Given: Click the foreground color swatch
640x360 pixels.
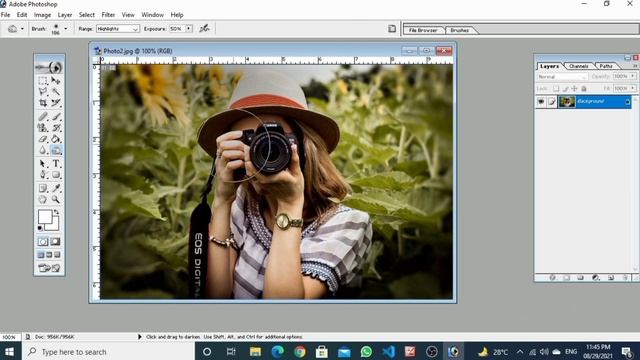Looking at the screenshot, I should (44, 216).
